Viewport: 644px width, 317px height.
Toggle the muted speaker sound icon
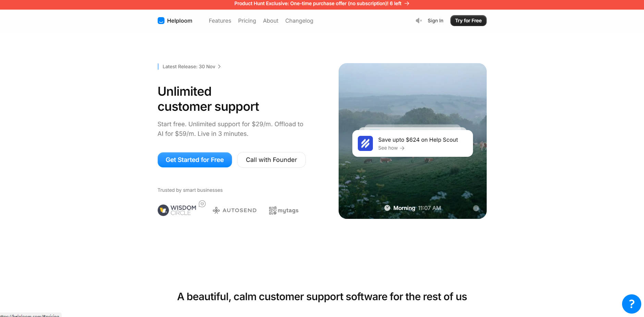418,21
